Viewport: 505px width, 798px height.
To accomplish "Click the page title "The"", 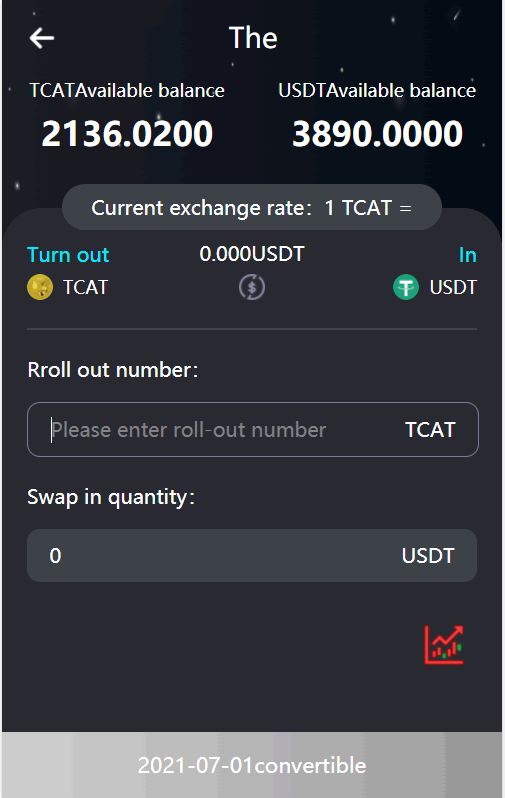I will pos(253,38).
